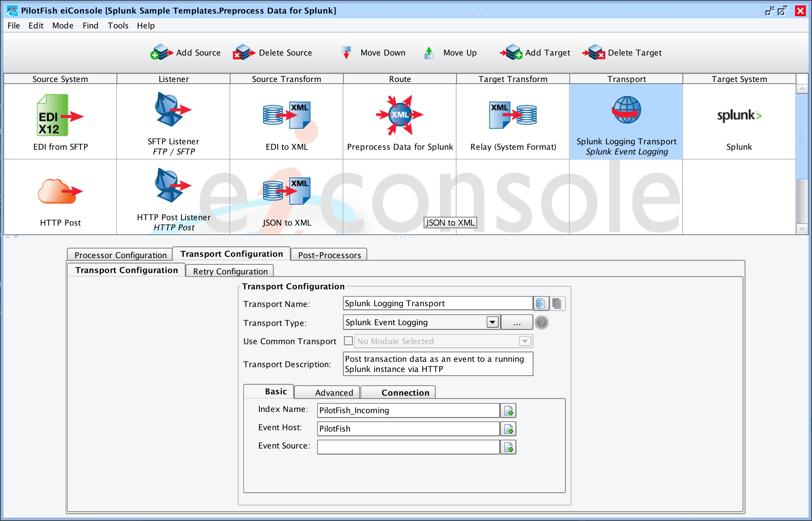The width and height of the screenshot is (812, 521).
Task: Click the Move Up arrow icon
Action: [x=429, y=53]
